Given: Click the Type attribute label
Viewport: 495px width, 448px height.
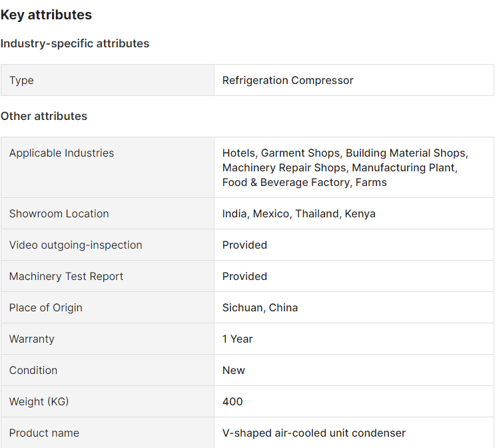Looking at the screenshot, I should (21, 80).
